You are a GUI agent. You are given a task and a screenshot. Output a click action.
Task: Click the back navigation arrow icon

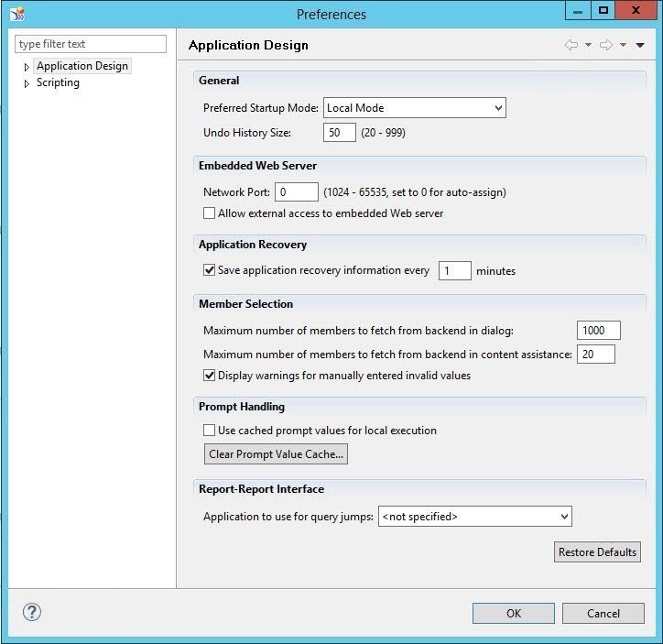coord(571,45)
